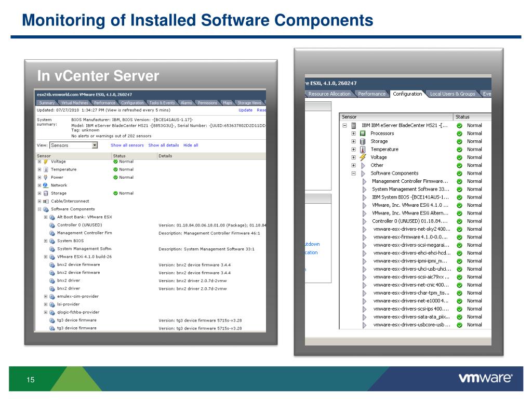This screenshot has width=532, height=399.
Task: Click the Network globe sensor icon
Action: [x=46, y=185]
